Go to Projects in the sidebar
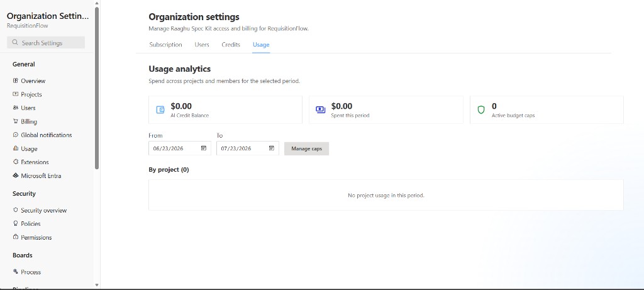 click(31, 94)
